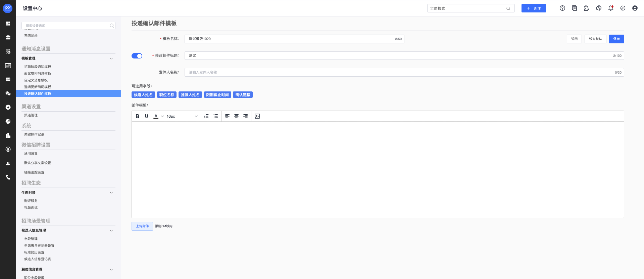Focus the 发件人名称 input field
644x279 pixels.
[404, 73]
